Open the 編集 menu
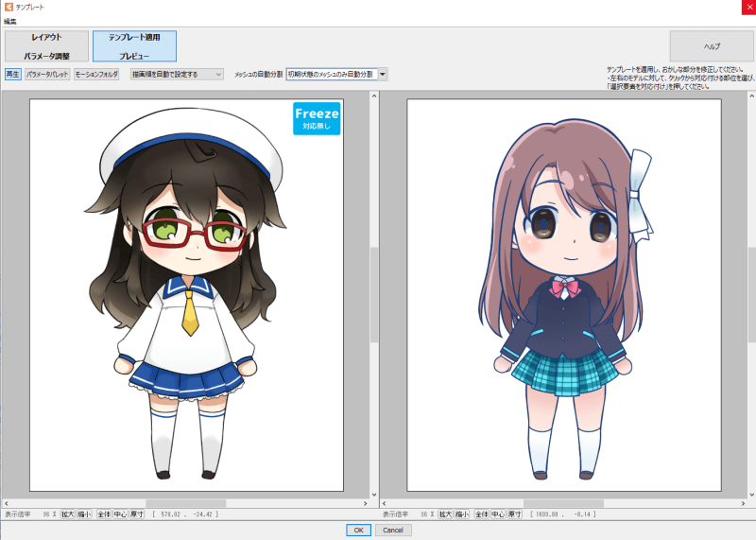The height and width of the screenshot is (540, 756). (9, 21)
